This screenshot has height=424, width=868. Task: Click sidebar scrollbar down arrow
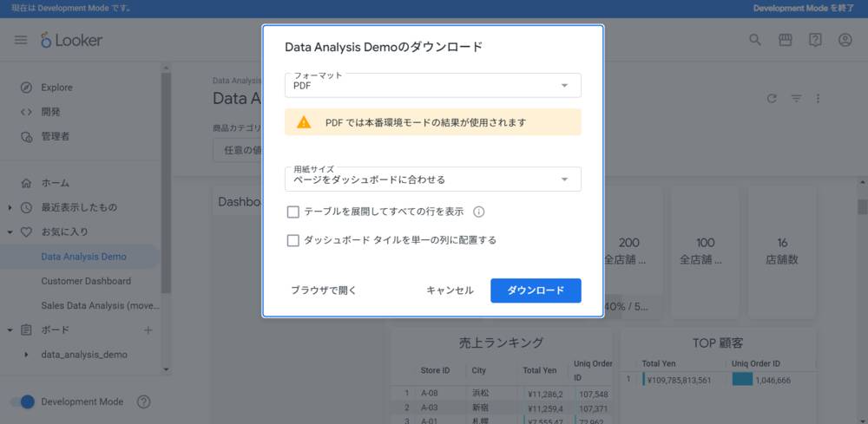pos(166,369)
